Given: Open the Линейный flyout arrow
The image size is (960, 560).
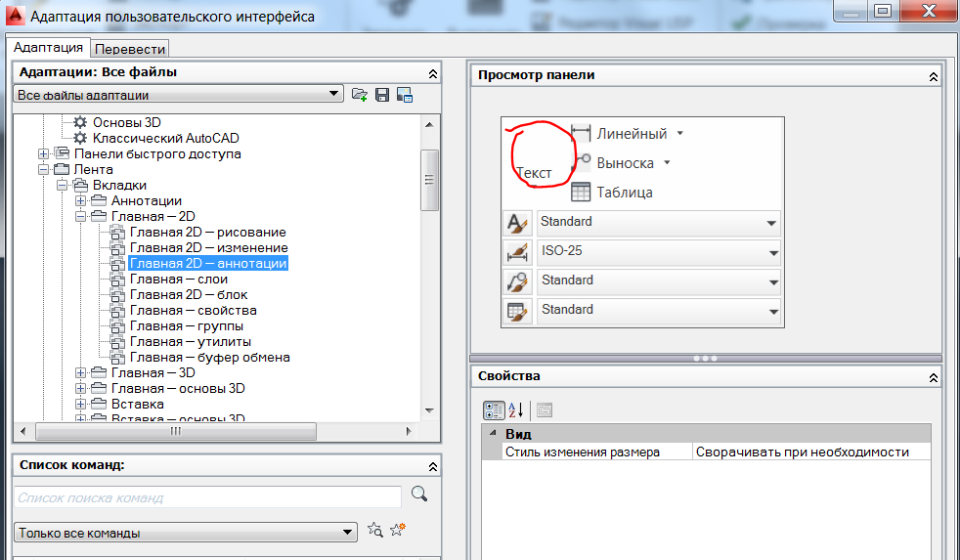Looking at the screenshot, I should coord(679,134).
